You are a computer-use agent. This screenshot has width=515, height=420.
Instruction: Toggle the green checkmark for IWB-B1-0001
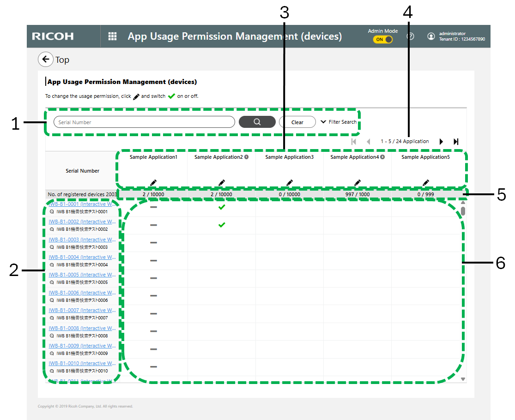point(222,208)
